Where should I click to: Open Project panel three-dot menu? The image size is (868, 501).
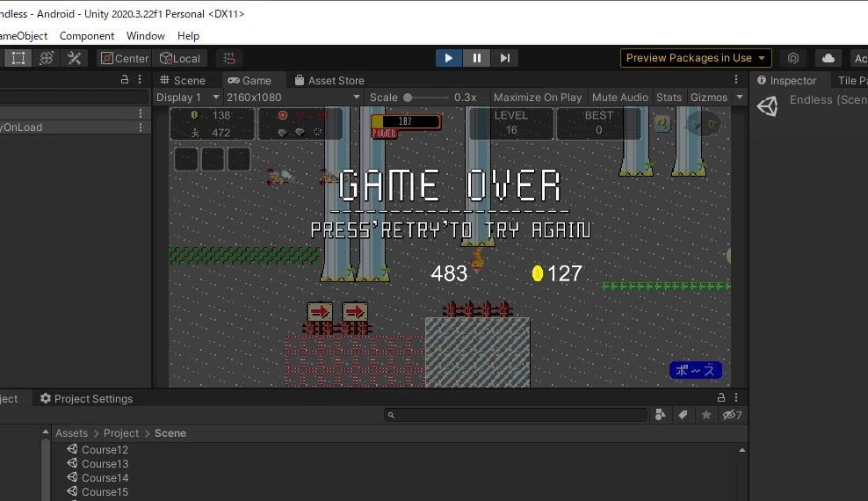(x=736, y=397)
